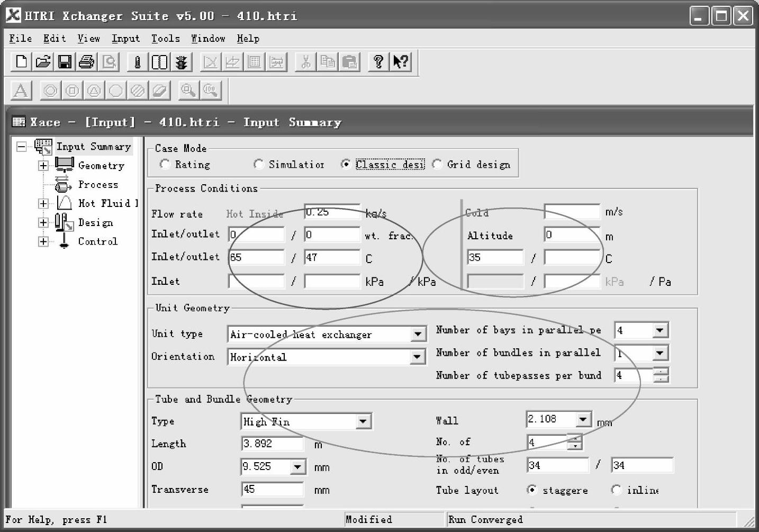Select the text annotation A tool

21,91
